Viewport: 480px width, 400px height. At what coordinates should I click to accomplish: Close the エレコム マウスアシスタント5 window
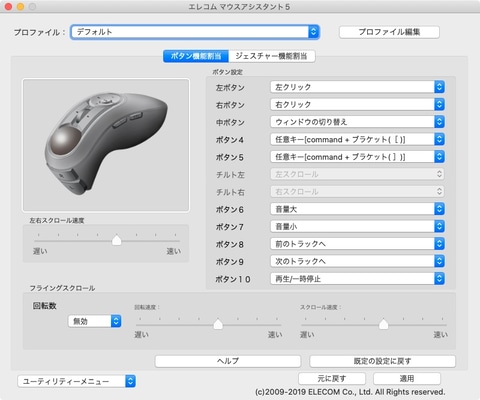[x=8, y=7]
